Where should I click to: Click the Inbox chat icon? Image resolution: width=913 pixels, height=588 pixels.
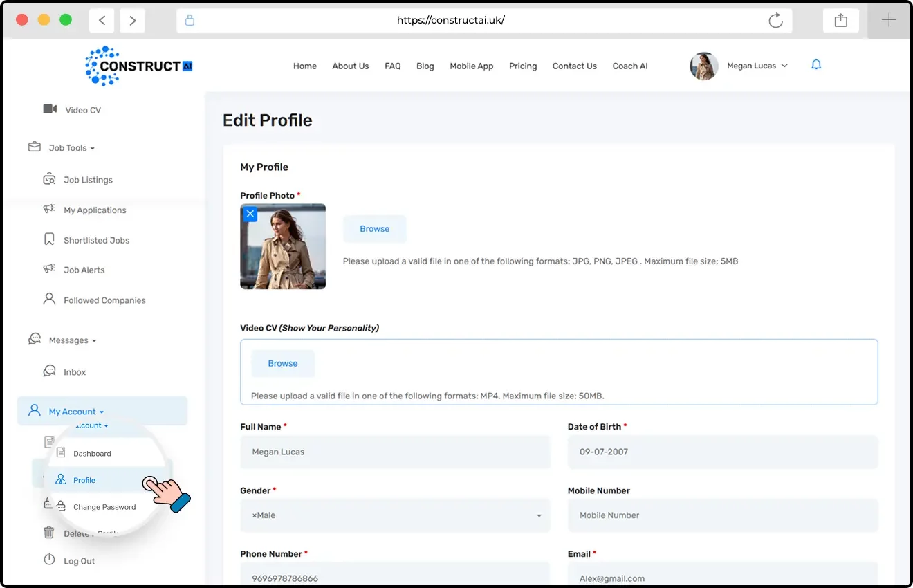coord(49,371)
